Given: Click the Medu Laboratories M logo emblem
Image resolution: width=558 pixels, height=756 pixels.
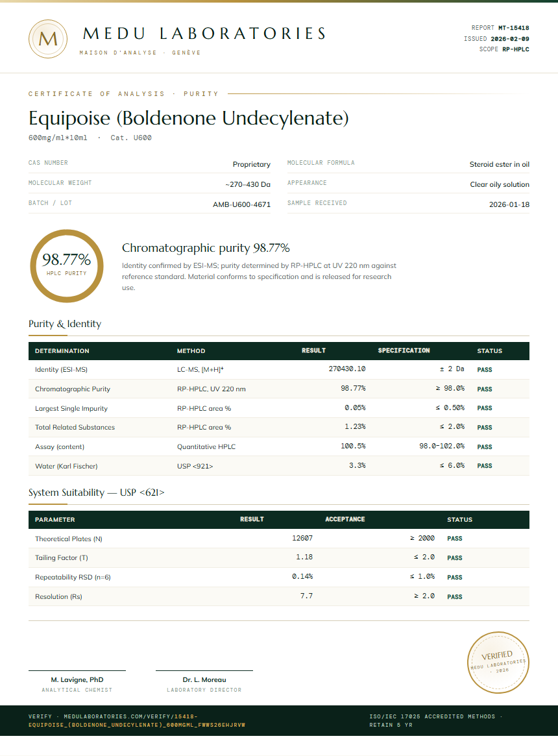Looking at the screenshot, I should pos(48,39).
